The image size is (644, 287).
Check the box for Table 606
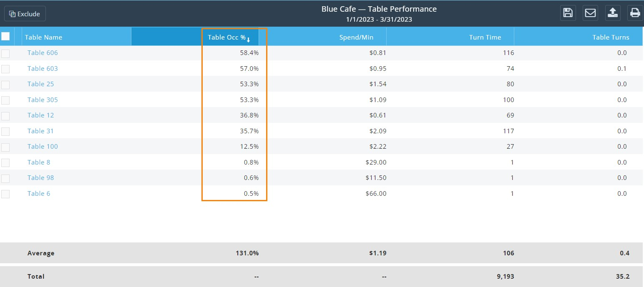pos(5,53)
